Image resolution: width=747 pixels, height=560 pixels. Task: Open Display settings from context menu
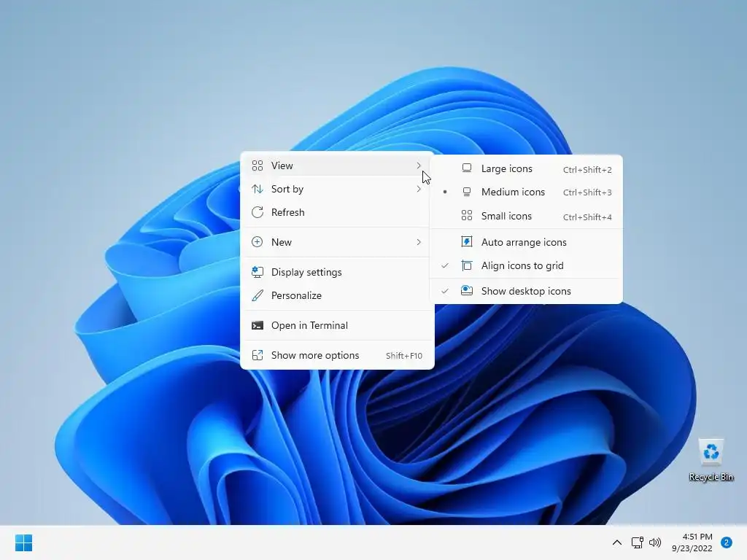coord(337,272)
